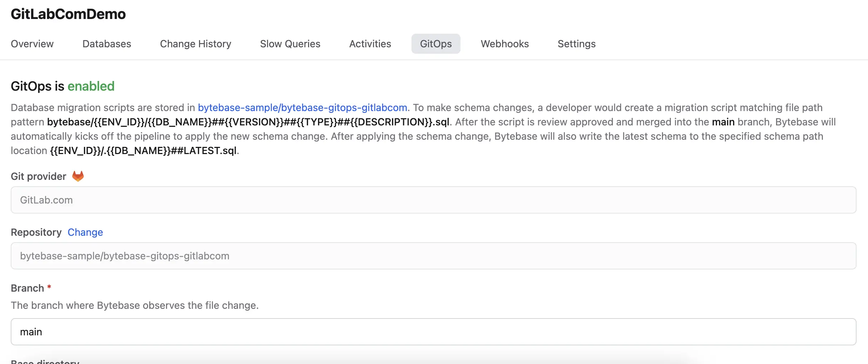Select the active GitOps tab
868x364 pixels.
[436, 44]
